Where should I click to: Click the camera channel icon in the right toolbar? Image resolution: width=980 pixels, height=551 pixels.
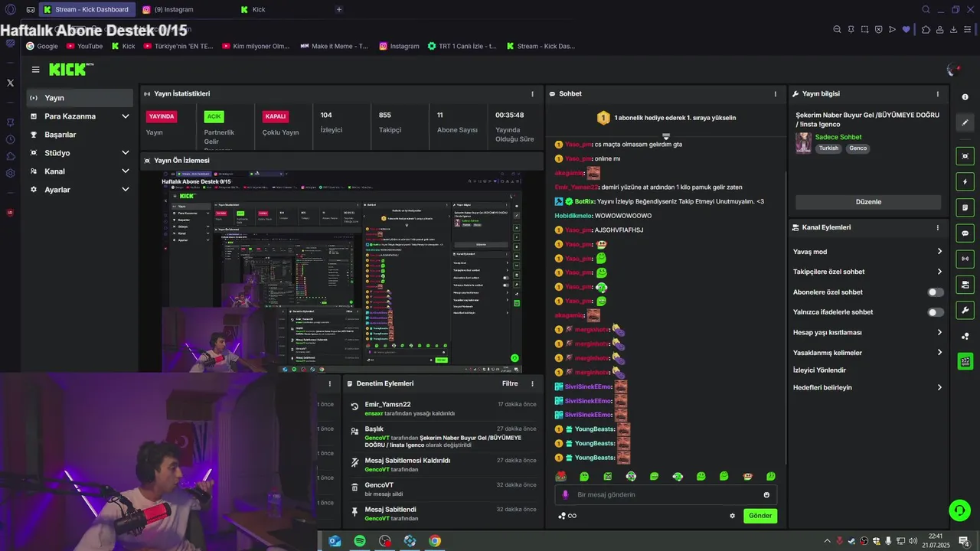(x=965, y=285)
